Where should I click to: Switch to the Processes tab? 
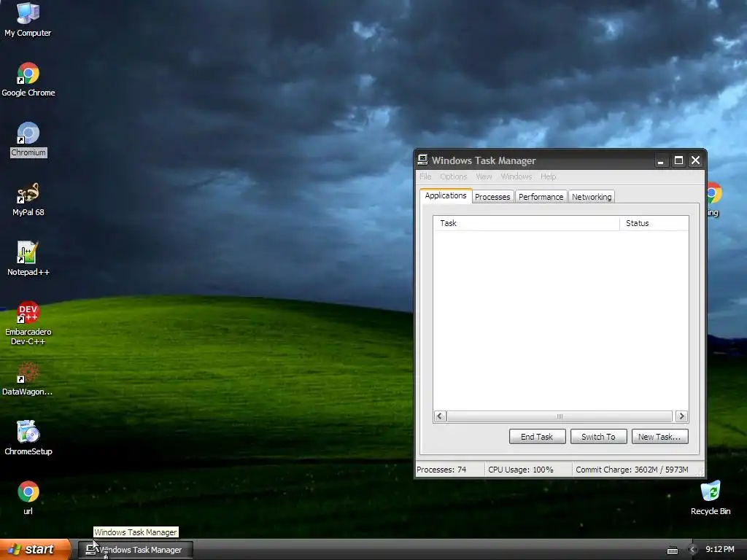click(x=492, y=197)
